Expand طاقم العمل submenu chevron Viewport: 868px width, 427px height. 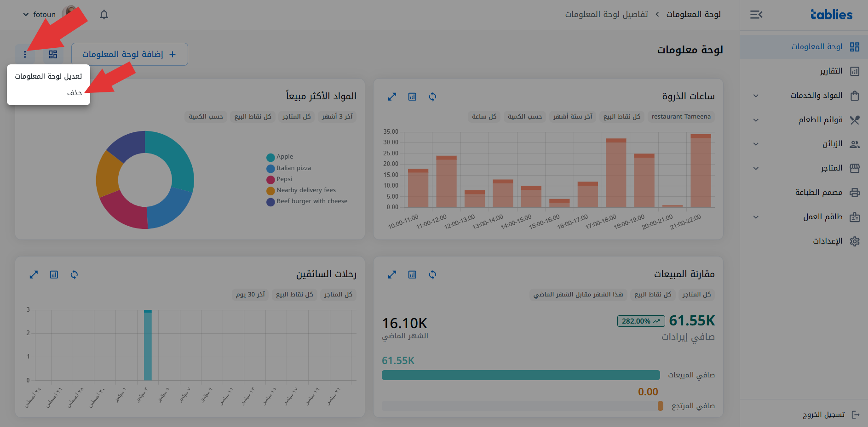(x=756, y=217)
